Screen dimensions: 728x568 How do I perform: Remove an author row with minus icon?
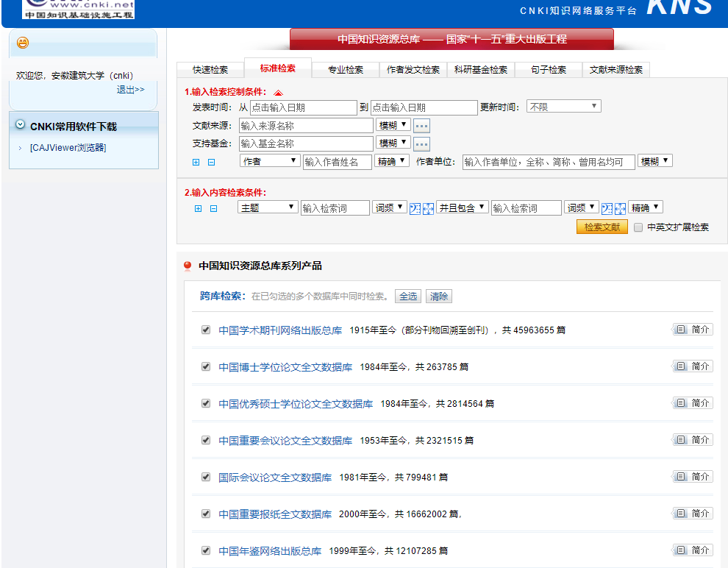(x=211, y=162)
